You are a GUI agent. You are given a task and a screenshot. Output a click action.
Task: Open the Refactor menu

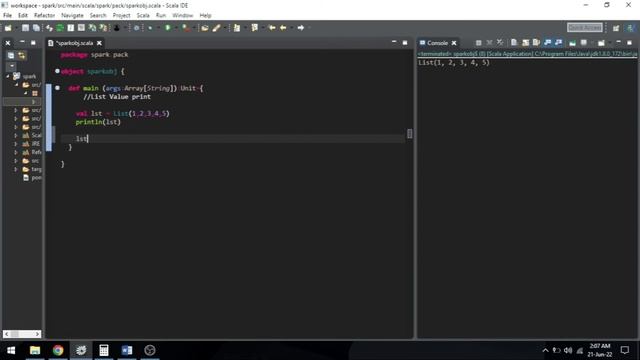[x=44, y=15]
